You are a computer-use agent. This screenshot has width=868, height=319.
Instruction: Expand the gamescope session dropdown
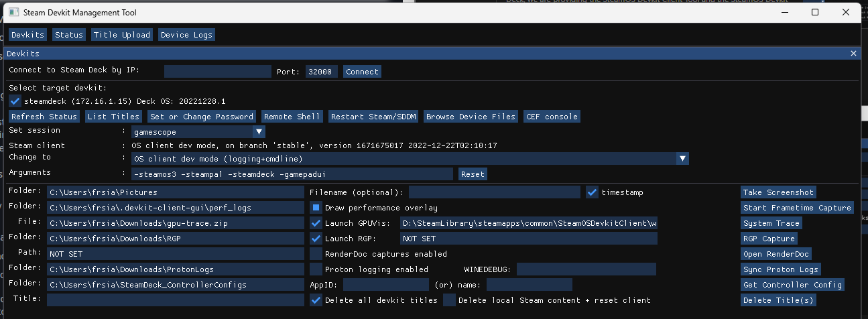pos(259,132)
